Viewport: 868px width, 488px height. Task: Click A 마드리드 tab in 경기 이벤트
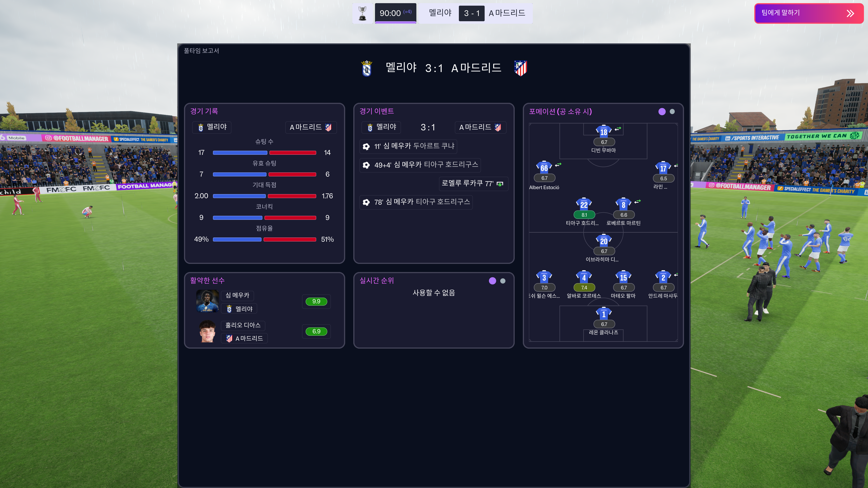click(x=480, y=127)
